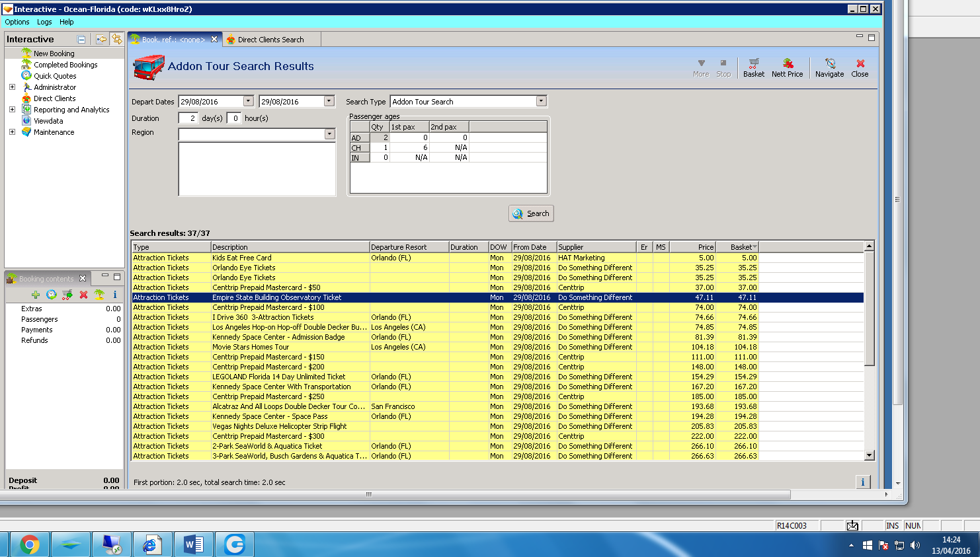Click the green plus icon in Booking contents

[x=36, y=295]
